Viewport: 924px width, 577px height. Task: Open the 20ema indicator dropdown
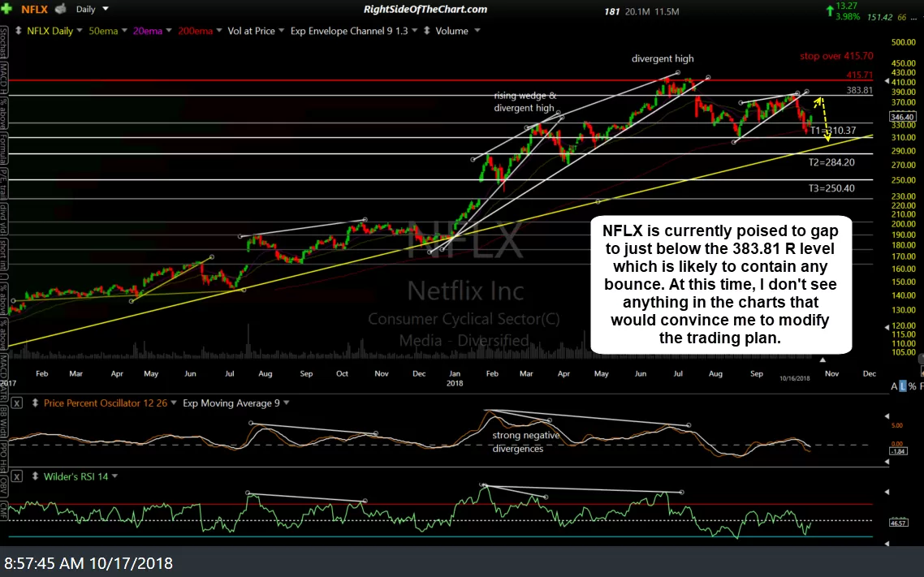point(169,31)
